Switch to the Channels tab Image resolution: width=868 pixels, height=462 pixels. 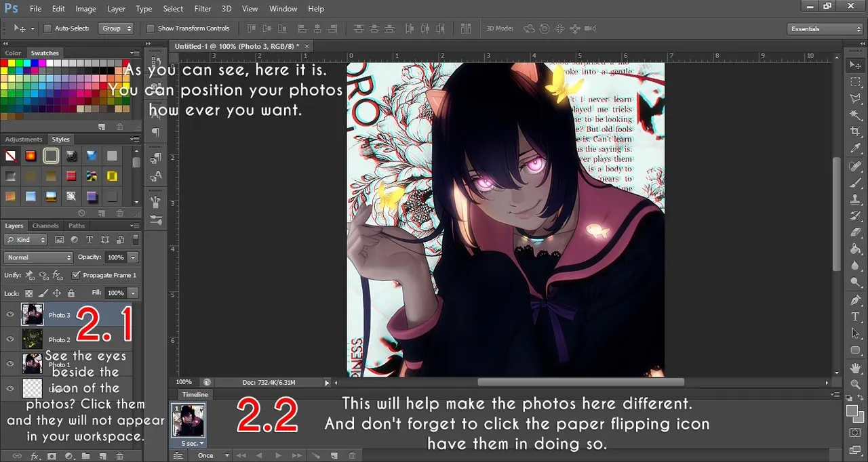click(45, 226)
